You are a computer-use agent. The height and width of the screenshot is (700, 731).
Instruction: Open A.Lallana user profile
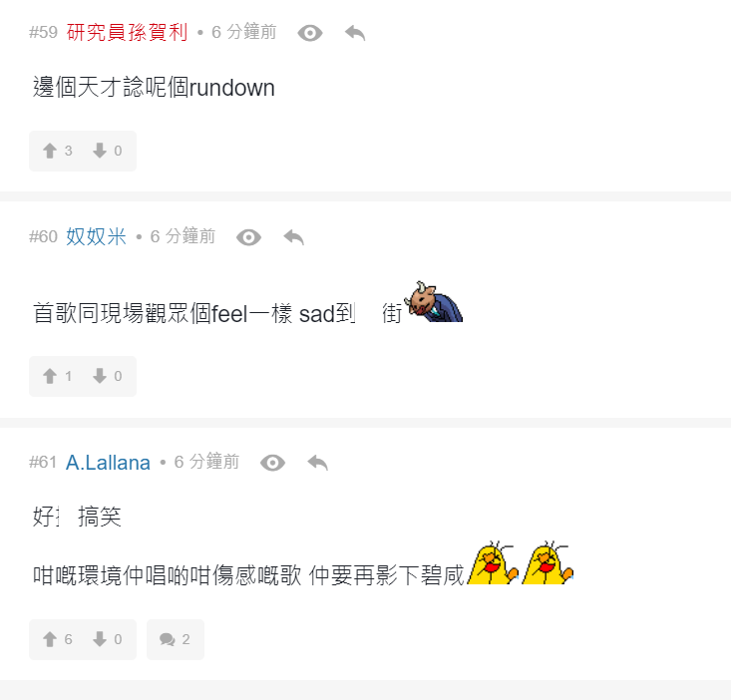click(108, 463)
